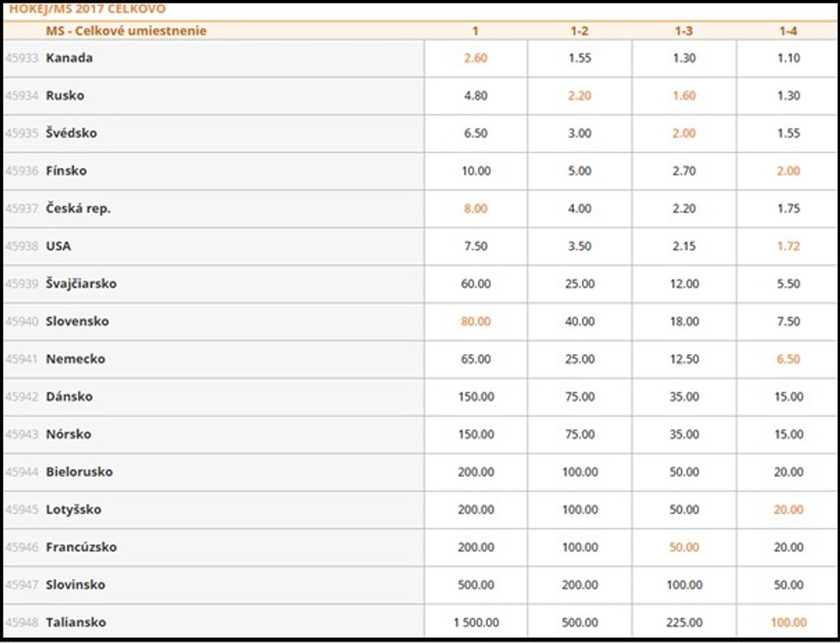Select Slovinsko 1-2 odds 200.00
Viewport: 840px width, 643px height.
click(579, 585)
